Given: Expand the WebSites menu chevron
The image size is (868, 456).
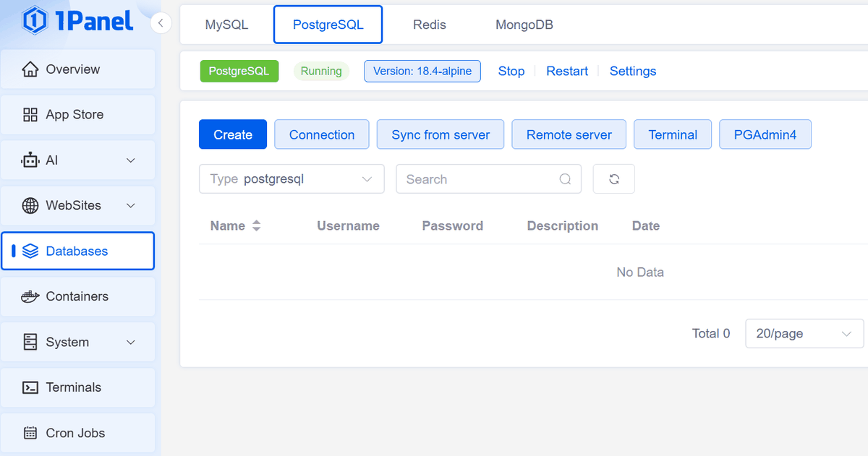Looking at the screenshot, I should [131, 206].
